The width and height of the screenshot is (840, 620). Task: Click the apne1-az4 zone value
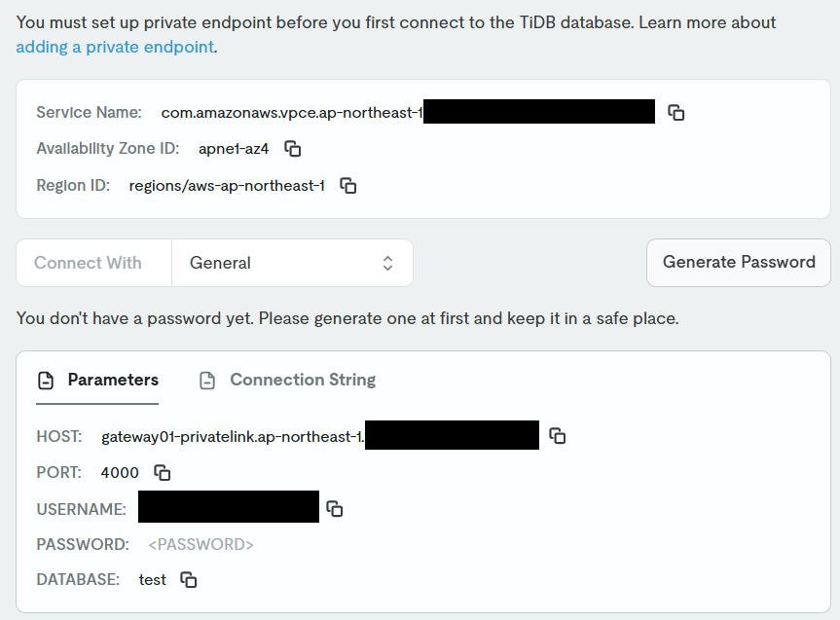pos(234,149)
